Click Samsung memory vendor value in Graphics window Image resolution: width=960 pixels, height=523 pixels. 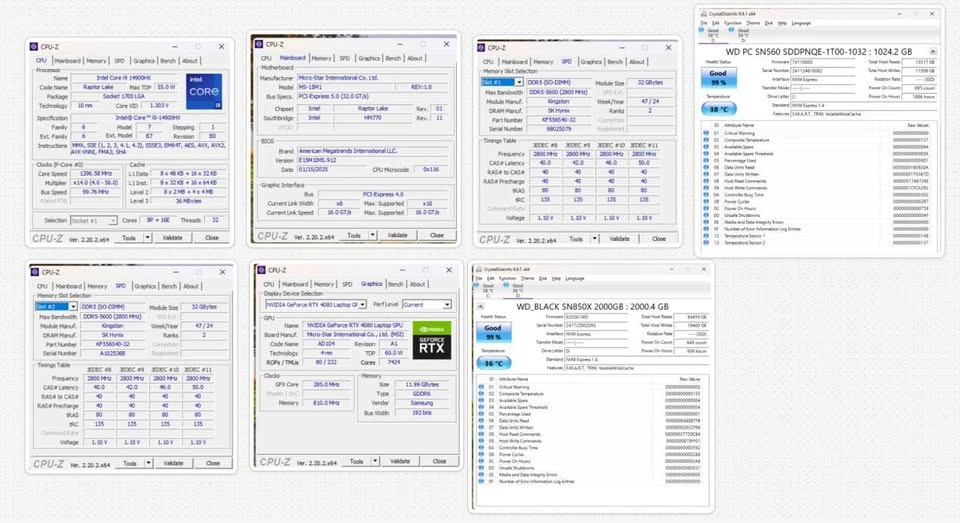click(x=421, y=403)
